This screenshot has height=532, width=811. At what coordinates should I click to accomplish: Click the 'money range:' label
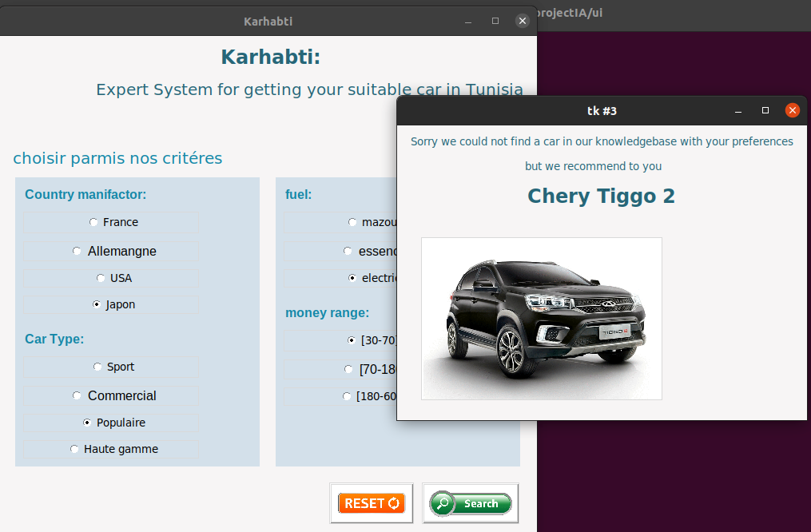327,313
